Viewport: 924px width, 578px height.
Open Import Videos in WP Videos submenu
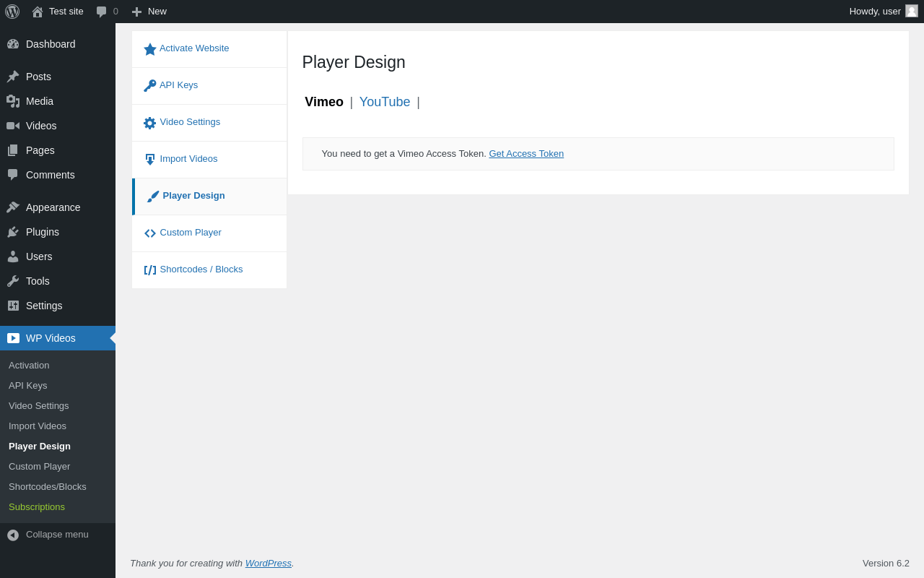click(x=38, y=426)
